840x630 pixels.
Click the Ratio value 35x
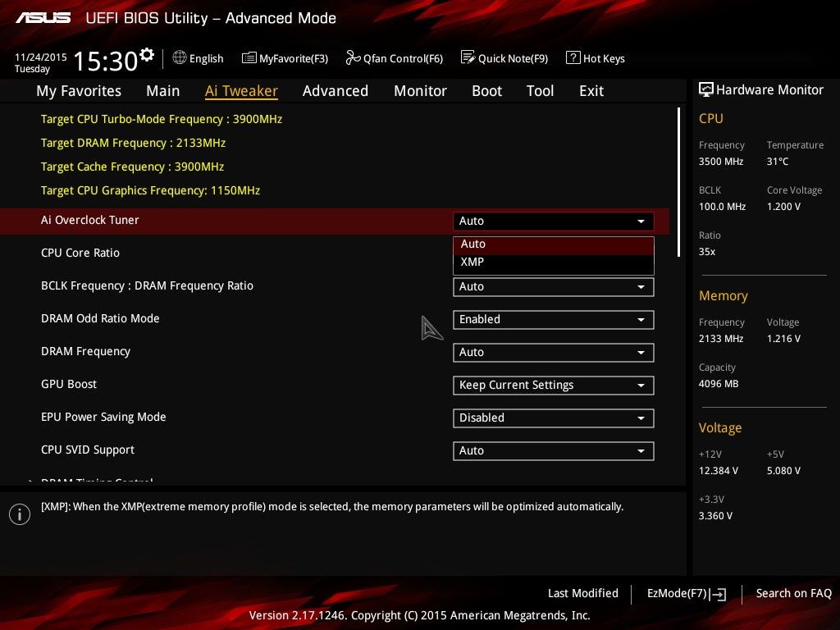pyautogui.click(x=707, y=252)
